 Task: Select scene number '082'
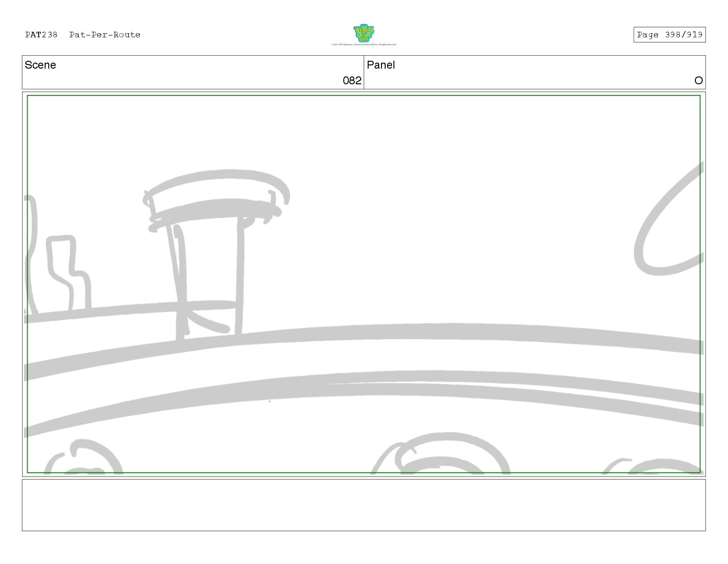352,81
